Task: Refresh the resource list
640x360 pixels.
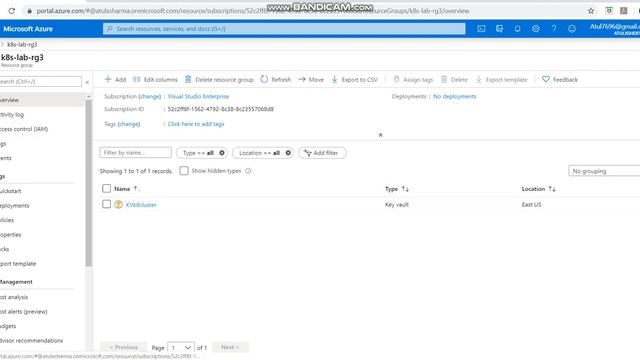Action: click(x=276, y=80)
